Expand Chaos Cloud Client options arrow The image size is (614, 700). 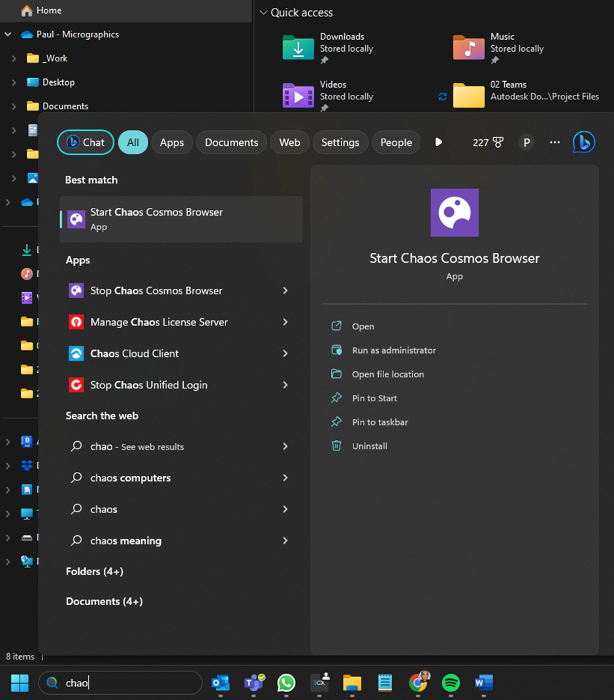click(x=285, y=354)
